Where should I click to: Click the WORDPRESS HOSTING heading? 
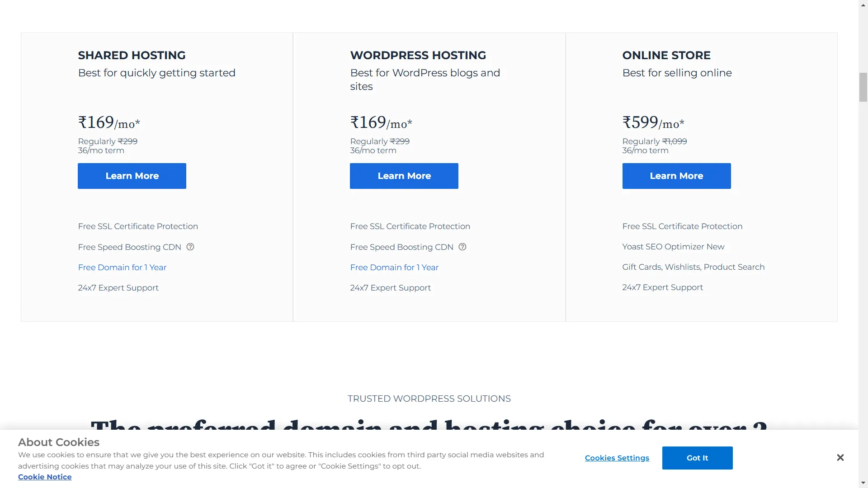point(418,55)
